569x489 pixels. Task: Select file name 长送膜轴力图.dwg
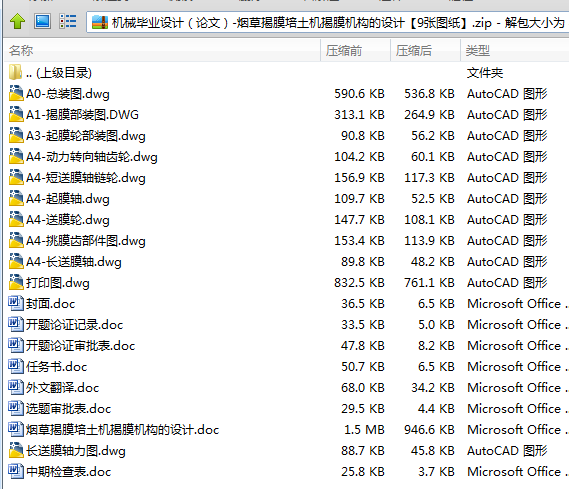(76, 451)
